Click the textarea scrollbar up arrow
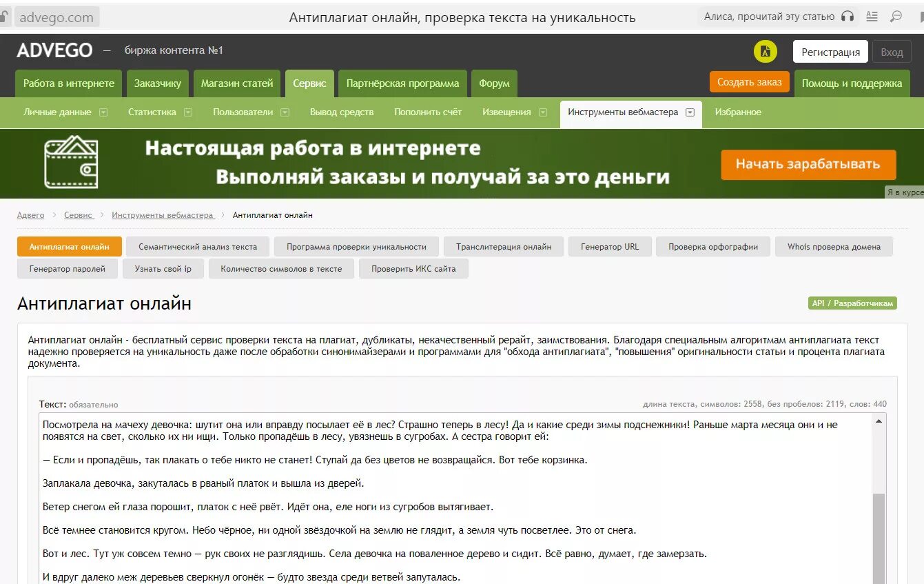Viewport: 924px width, 584px height. click(x=879, y=420)
